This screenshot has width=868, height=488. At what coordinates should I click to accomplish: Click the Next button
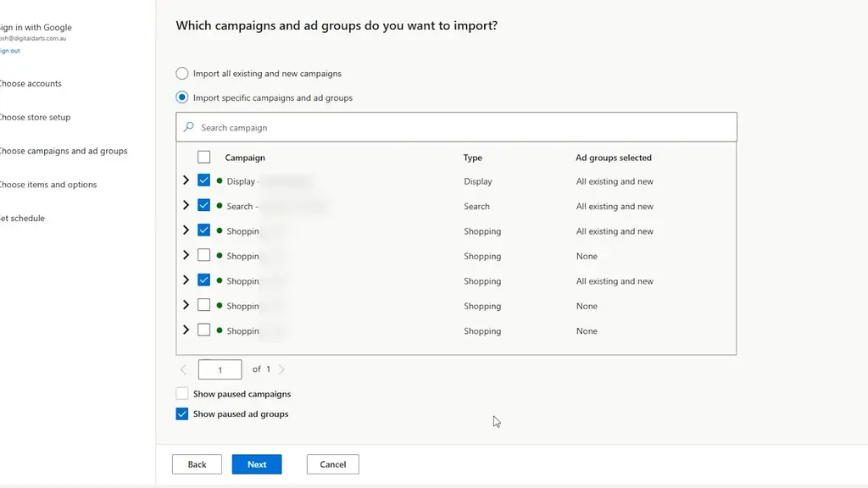pyautogui.click(x=257, y=464)
